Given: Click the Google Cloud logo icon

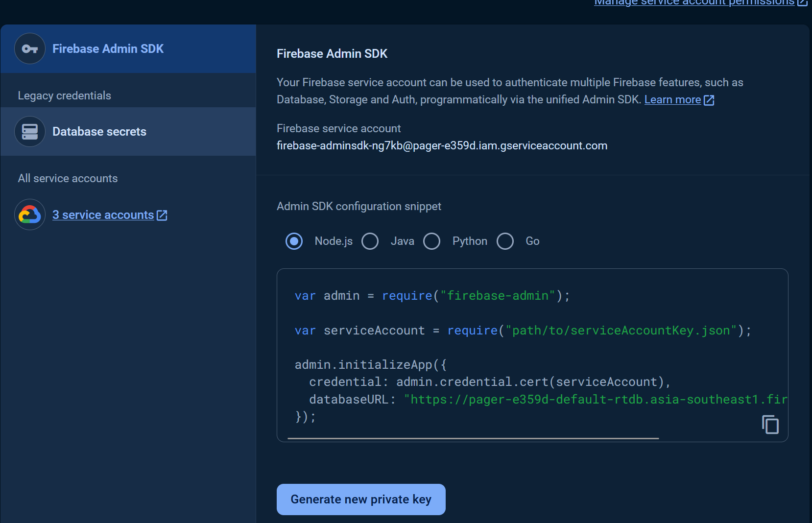Looking at the screenshot, I should [30, 214].
